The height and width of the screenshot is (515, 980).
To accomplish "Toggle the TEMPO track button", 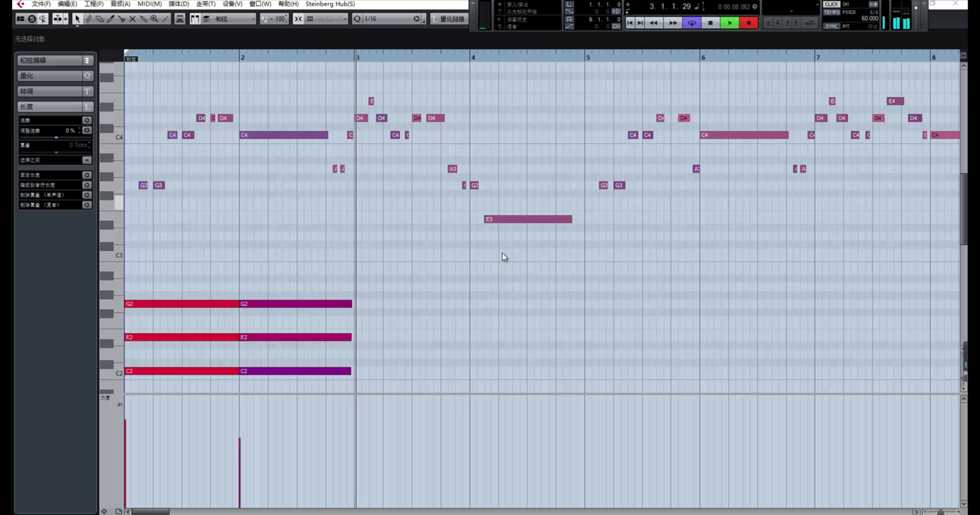I will (x=831, y=12).
